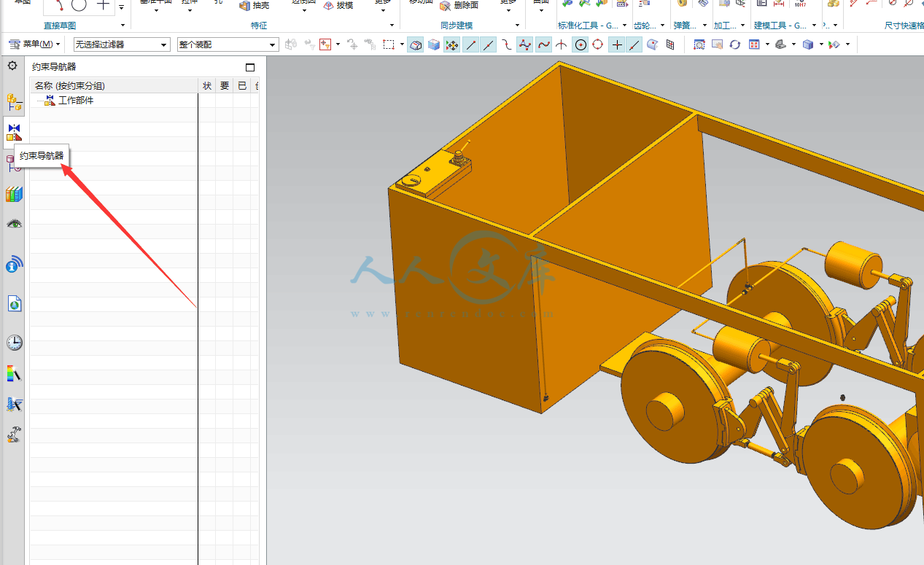Open the eye-icon sidebar tab

pyautogui.click(x=14, y=224)
